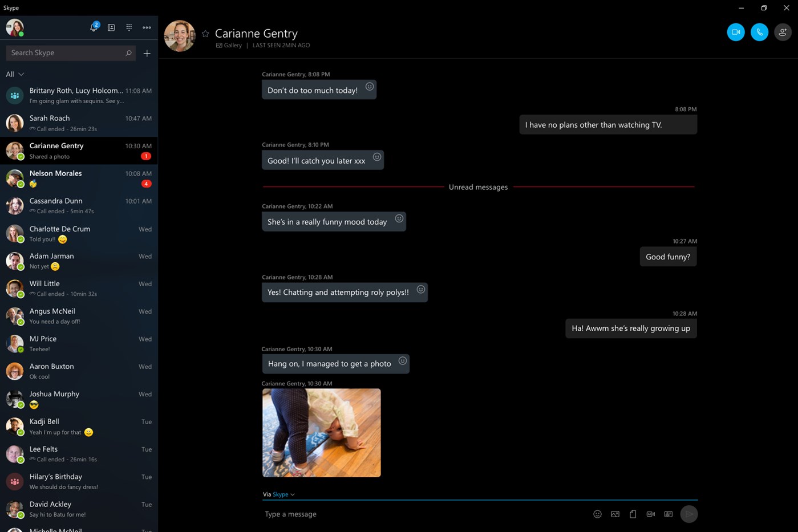The image size is (798, 532).
Task: Open the emoji picker in message bar
Action: click(597, 514)
